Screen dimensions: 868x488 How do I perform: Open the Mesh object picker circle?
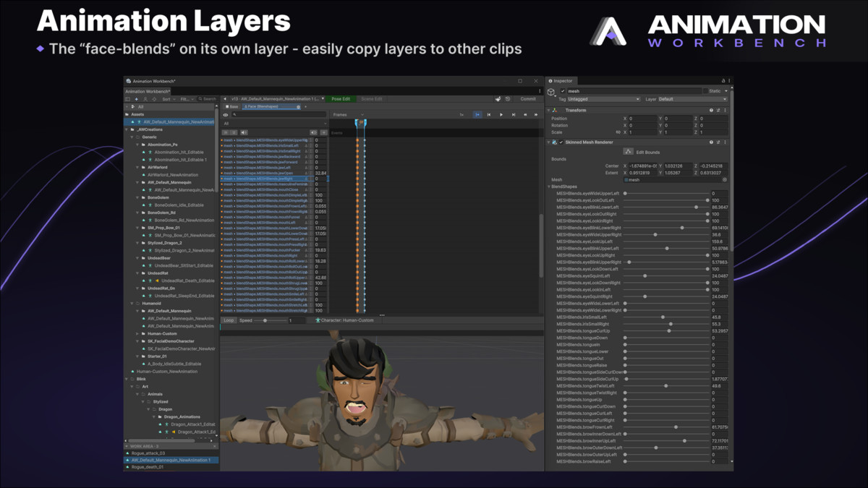725,179
